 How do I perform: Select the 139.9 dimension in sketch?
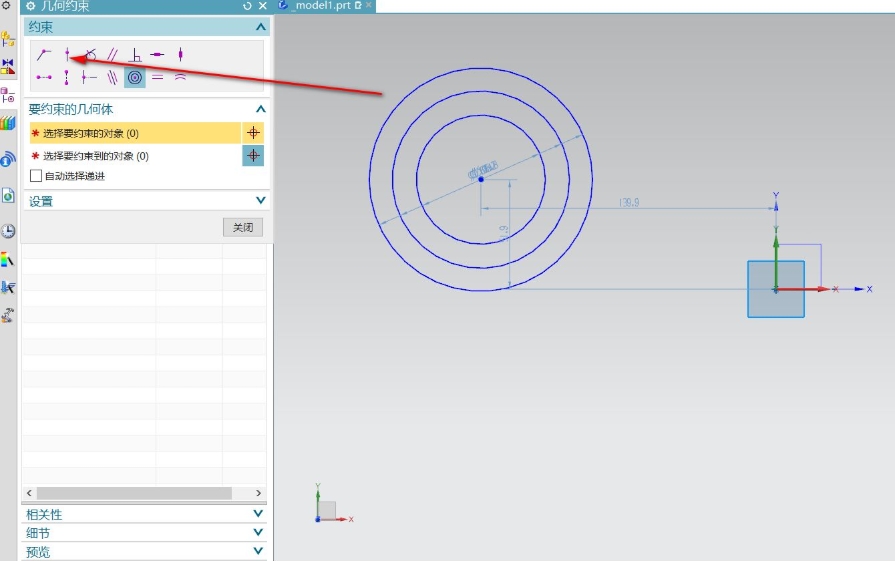[629, 203]
